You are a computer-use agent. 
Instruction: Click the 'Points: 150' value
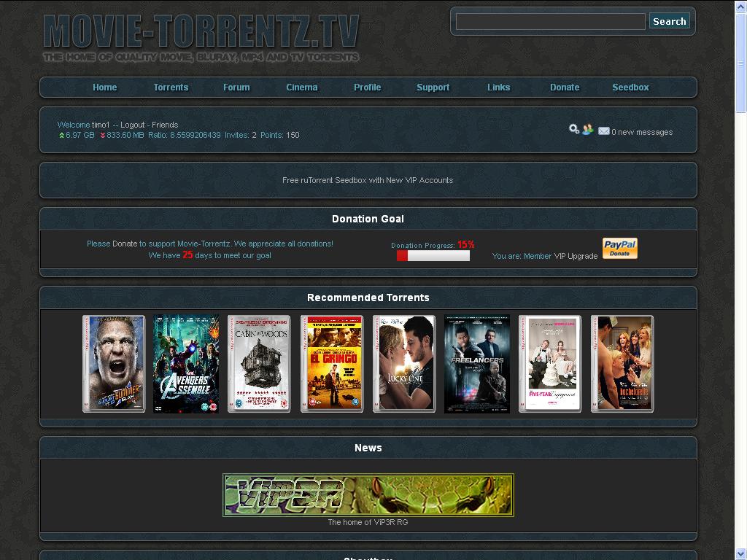point(280,135)
